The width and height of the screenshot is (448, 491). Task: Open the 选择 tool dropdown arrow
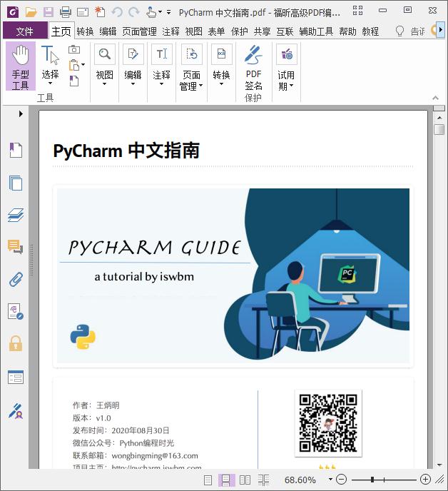click(x=50, y=83)
